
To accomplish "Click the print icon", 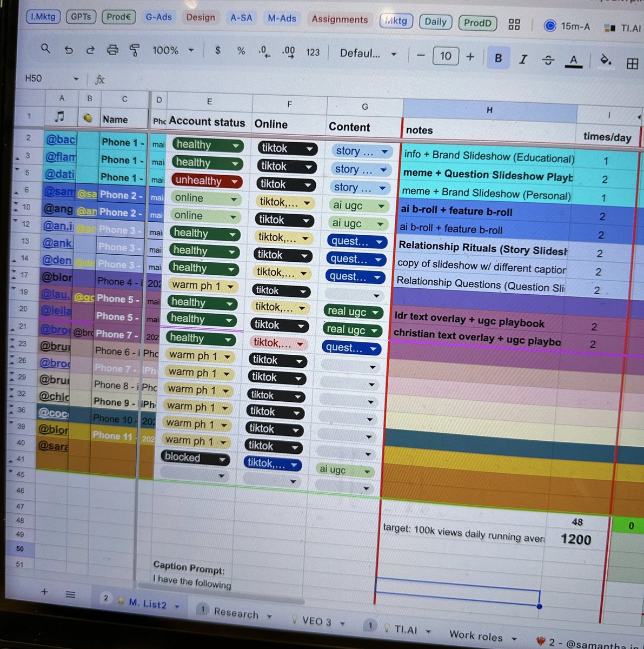I will [x=112, y=50].
